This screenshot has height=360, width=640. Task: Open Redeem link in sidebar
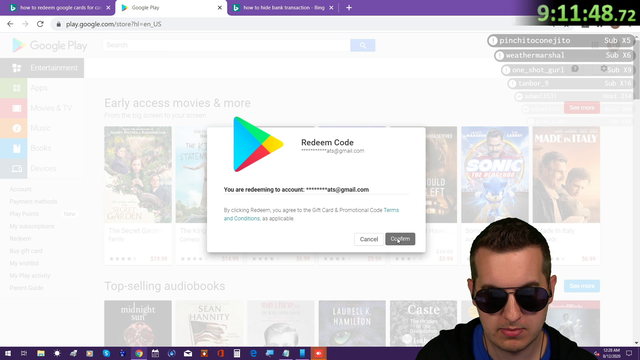pyautogui.click(x=20, y=238)
